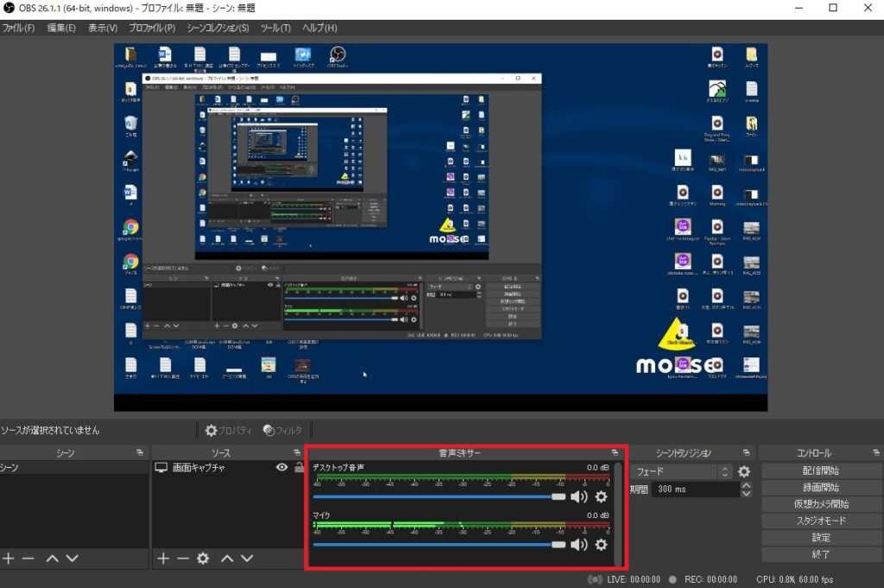Open OBS settings via 設定 button
This screenshot has width=884, height=588.
pyautogui.click(x=820, y=536)
